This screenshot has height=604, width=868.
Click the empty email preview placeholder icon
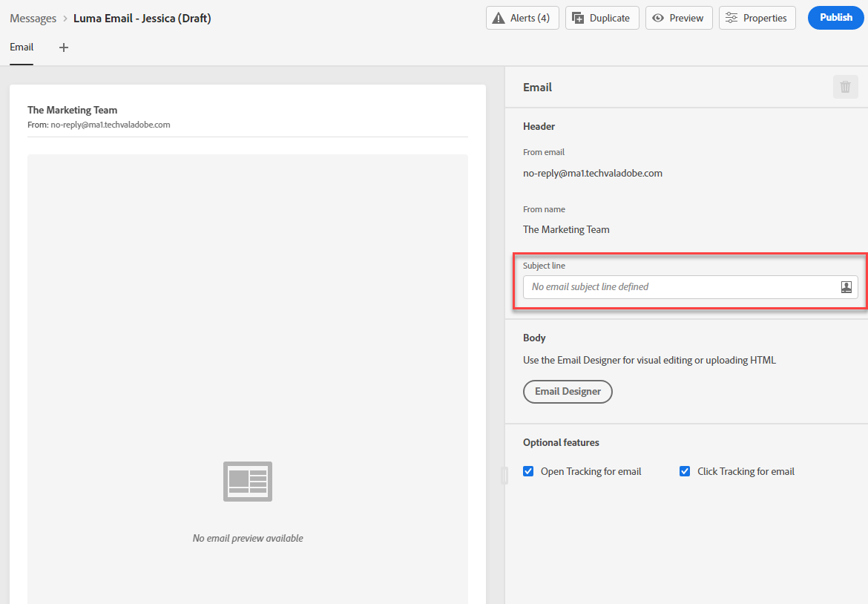coord(248,481)
